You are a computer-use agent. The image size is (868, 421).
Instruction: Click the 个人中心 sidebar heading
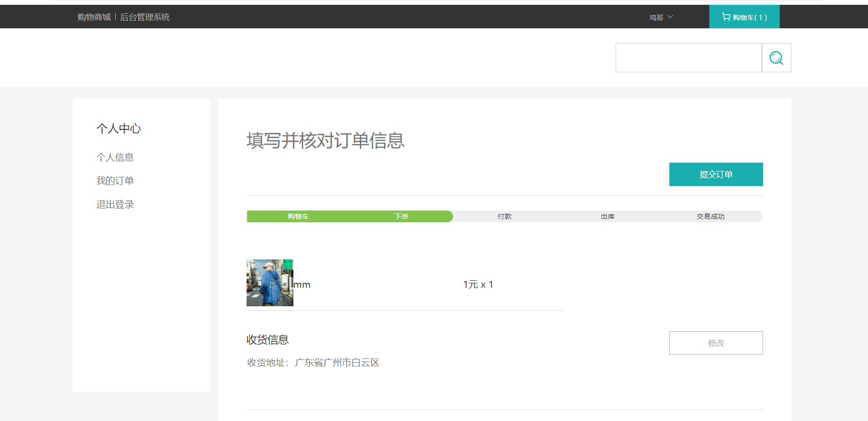pyautogui.click(x=119, y=128)
